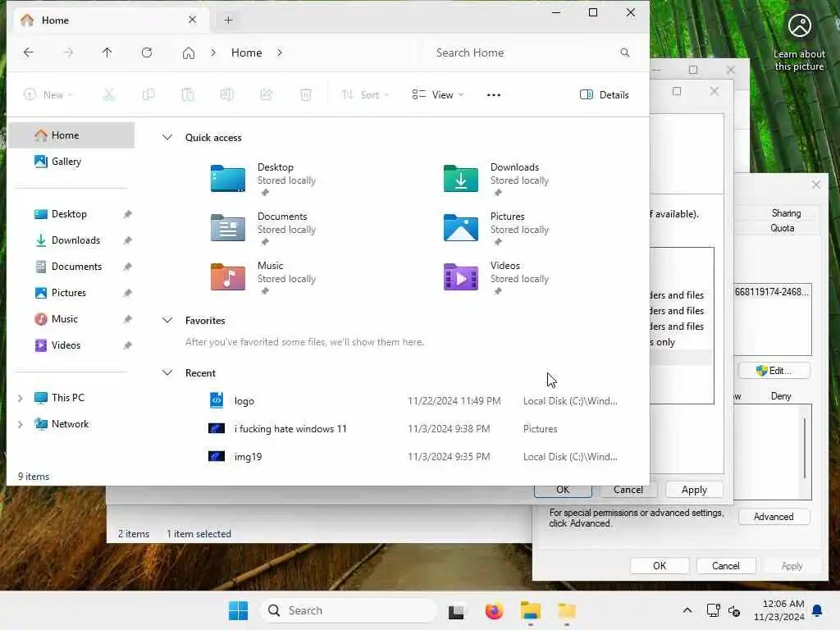Image resolution: width=840 pixels, height=630 pixels.
Task: Switch to the Sharing tab in Properties
Action: click(x=786, y=213)
